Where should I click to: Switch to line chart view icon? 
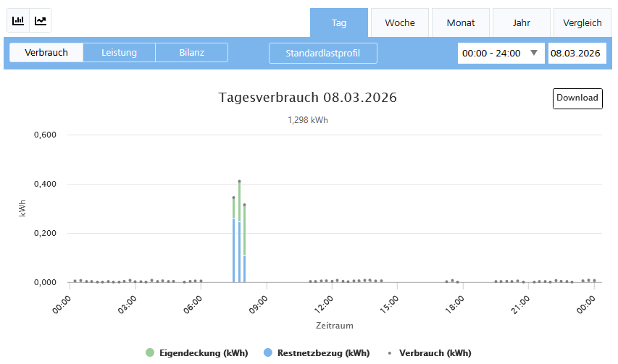point(41,21)
